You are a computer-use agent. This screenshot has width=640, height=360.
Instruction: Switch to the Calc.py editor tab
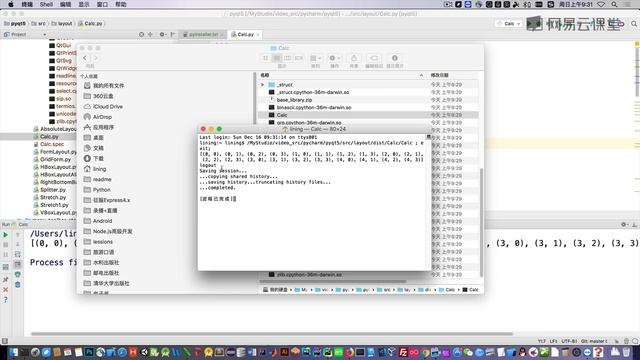coord(245,35)
